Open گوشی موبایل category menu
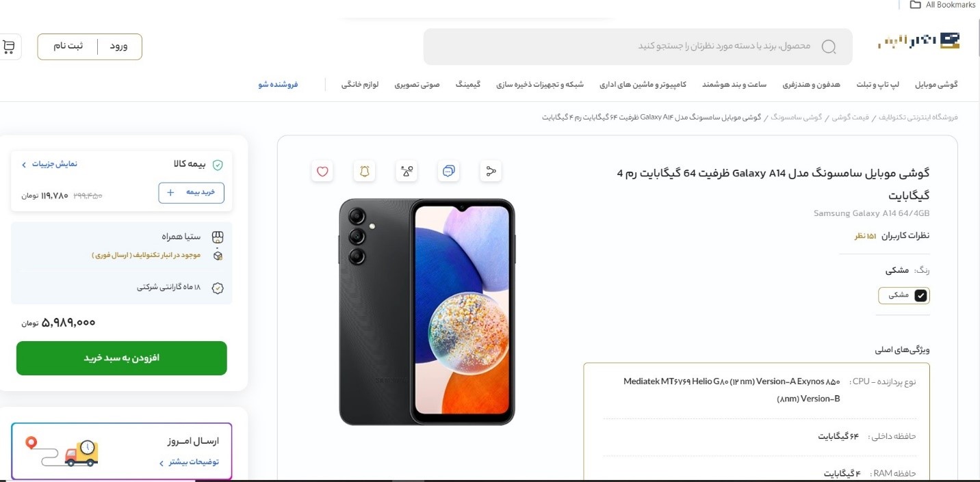 click(937, 85)
